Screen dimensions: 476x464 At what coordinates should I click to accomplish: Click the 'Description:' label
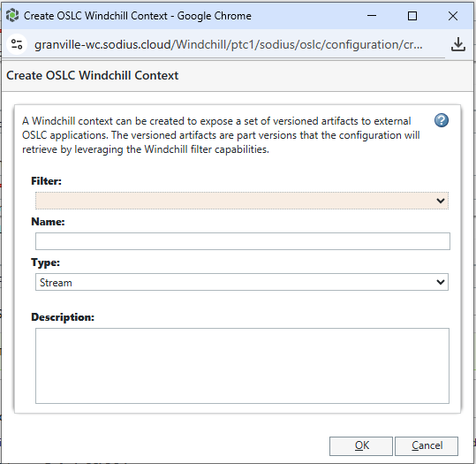click(63, 317)
